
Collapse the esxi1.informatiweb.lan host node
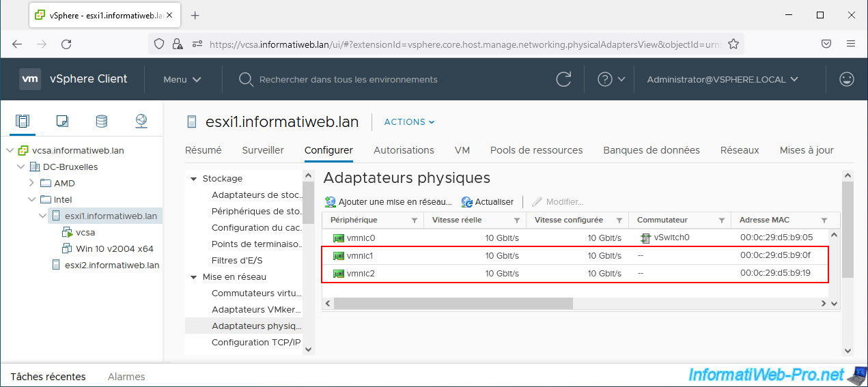pyautogui.click(x=44, y=216)
